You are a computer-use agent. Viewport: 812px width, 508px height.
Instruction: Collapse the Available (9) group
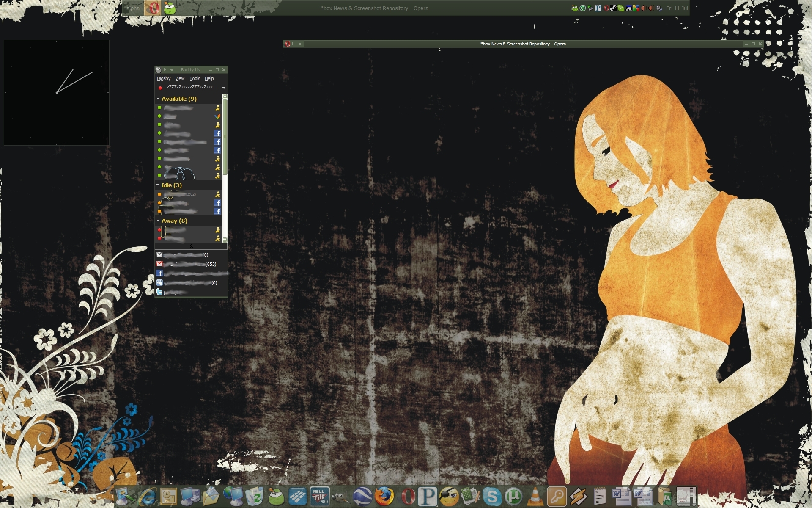coord(158,99)
